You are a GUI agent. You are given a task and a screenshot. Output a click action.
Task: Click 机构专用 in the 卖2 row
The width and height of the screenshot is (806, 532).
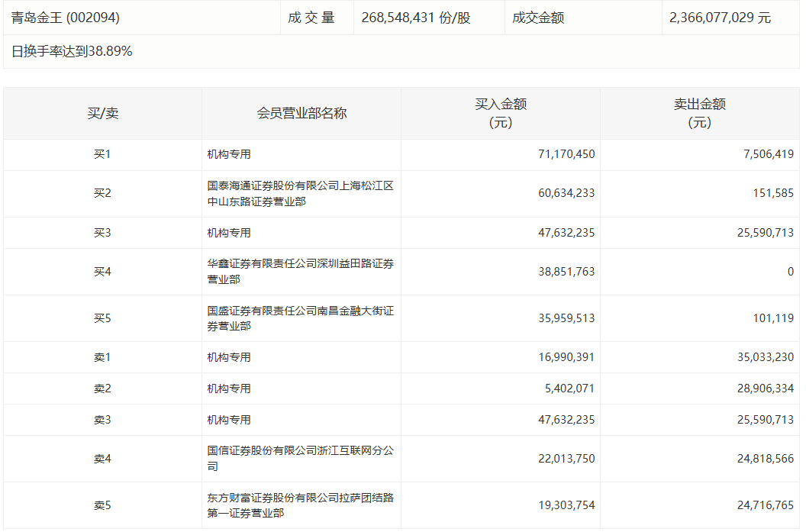coord(229,389)
